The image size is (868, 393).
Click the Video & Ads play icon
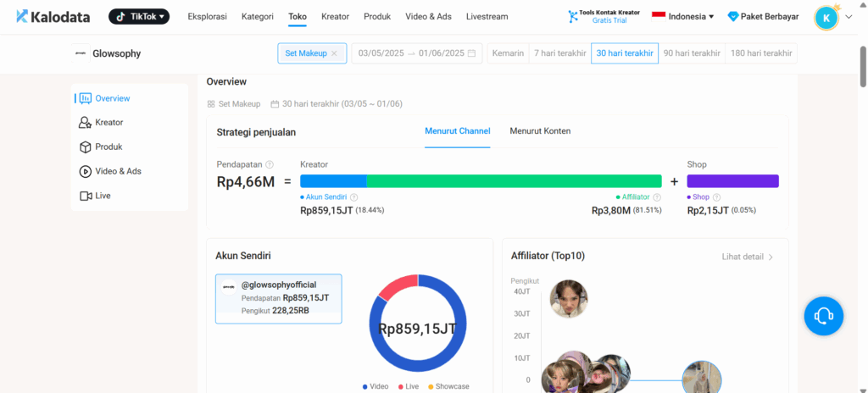coord(86,171)
